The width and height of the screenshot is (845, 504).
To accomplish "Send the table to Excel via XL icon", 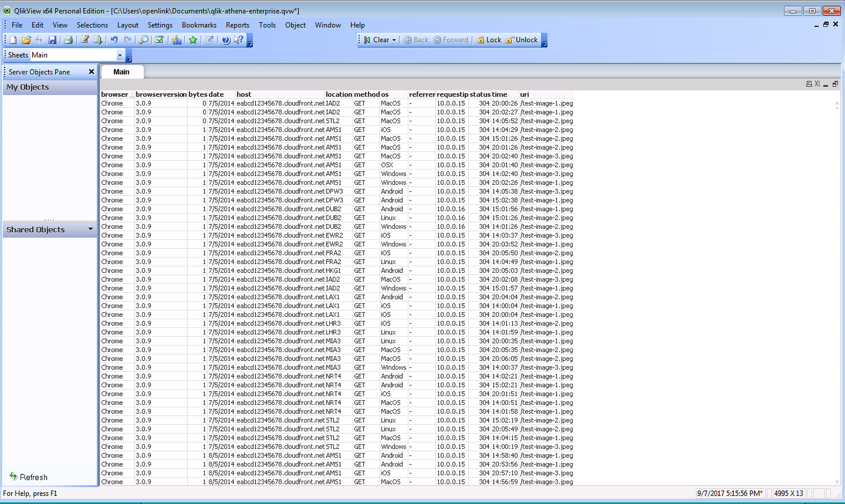I will [817, 84].
